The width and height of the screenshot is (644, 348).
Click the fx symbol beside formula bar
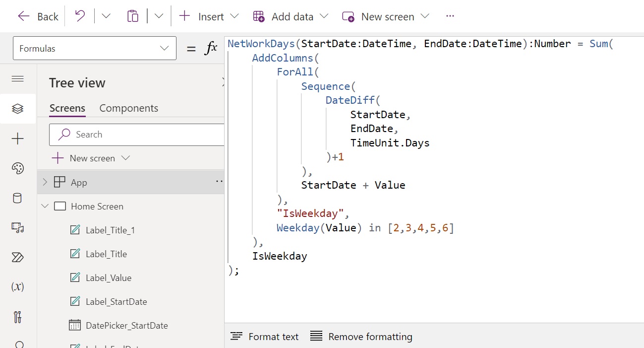coord(211,47)
